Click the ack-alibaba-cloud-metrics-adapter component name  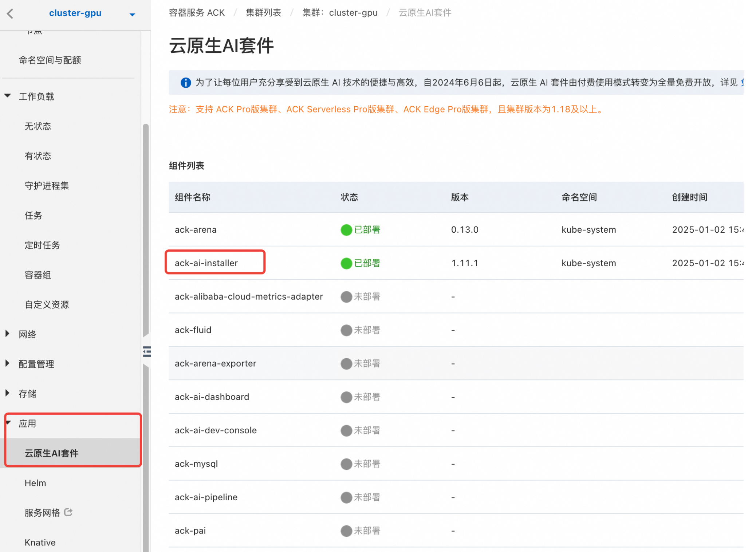pyautogui.click(x=249, y=297)
